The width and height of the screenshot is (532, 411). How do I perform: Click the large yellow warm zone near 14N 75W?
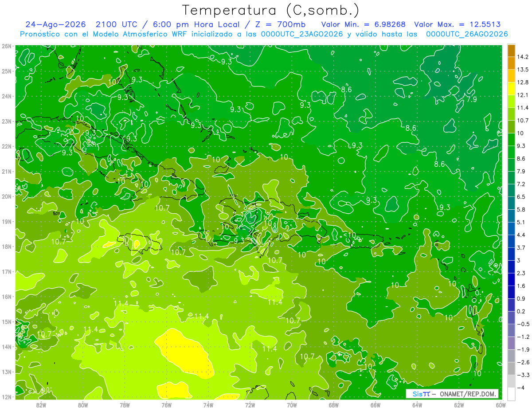click(185, 353)
